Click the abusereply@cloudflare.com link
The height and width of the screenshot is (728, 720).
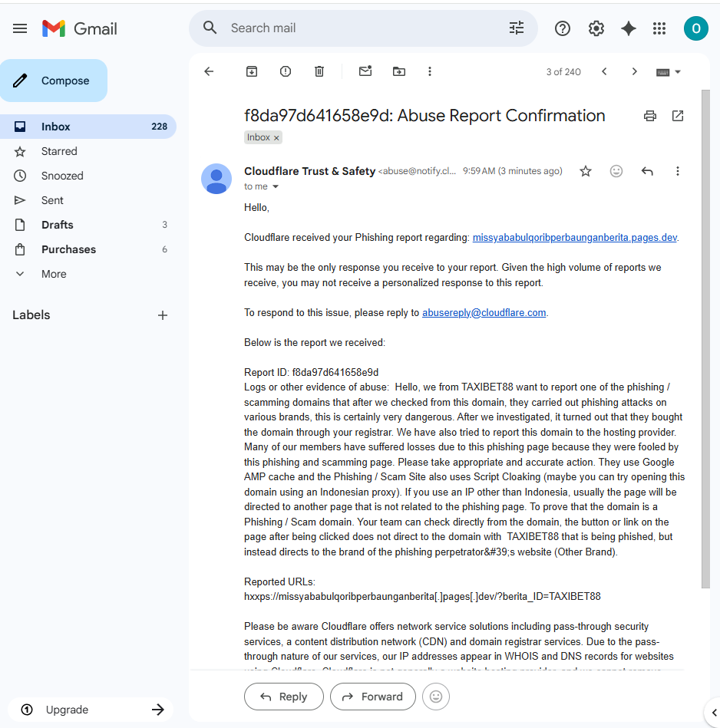click(484, 313)
